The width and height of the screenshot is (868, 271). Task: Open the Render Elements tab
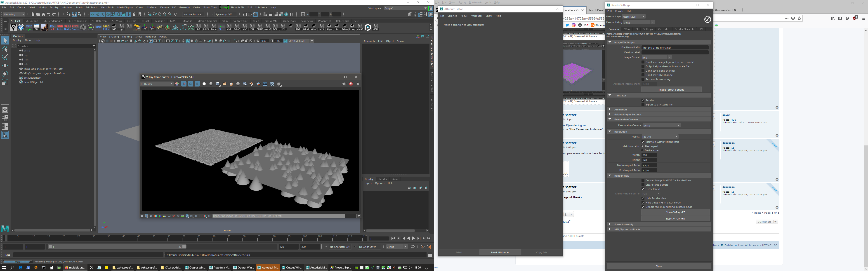684,29
